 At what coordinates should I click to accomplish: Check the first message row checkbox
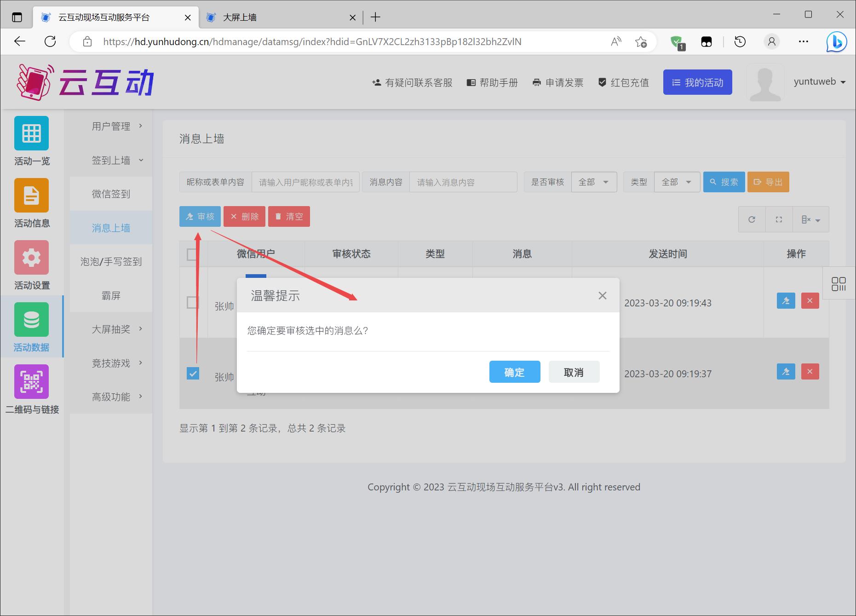tap(192, 303)
